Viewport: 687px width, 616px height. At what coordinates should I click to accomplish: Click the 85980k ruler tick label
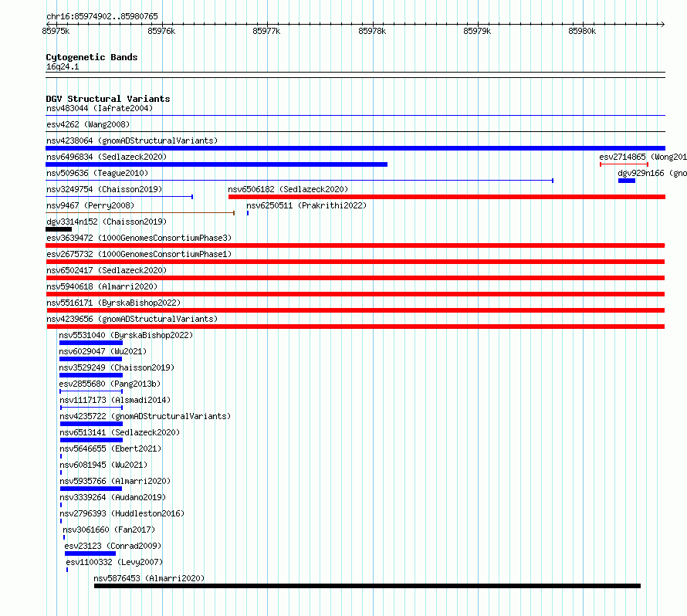(x=582, y=31)
